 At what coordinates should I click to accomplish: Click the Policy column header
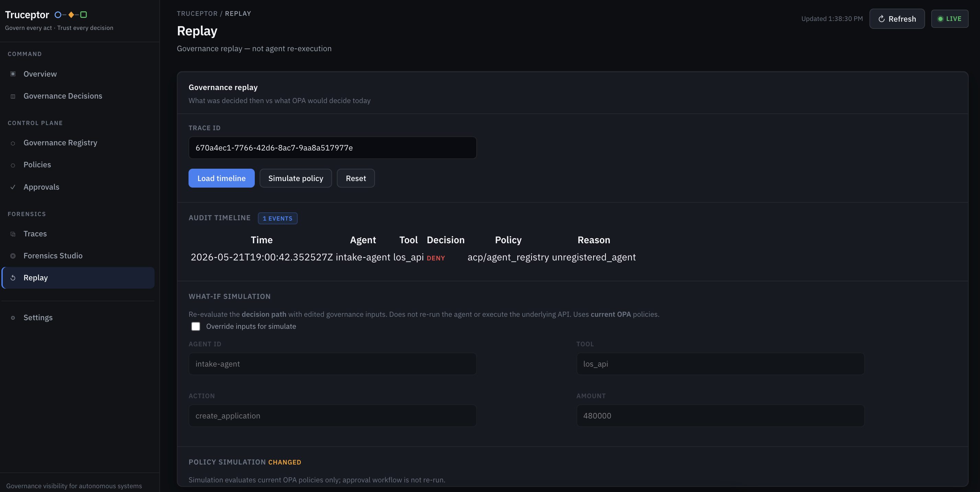508,240
